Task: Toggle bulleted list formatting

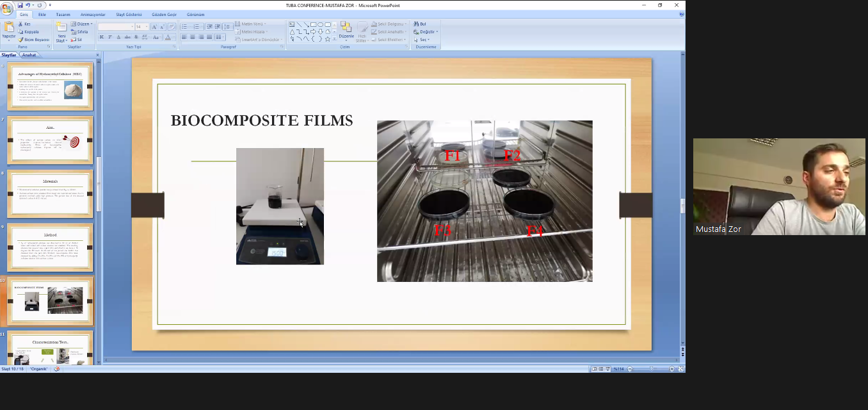Action: 184,27
